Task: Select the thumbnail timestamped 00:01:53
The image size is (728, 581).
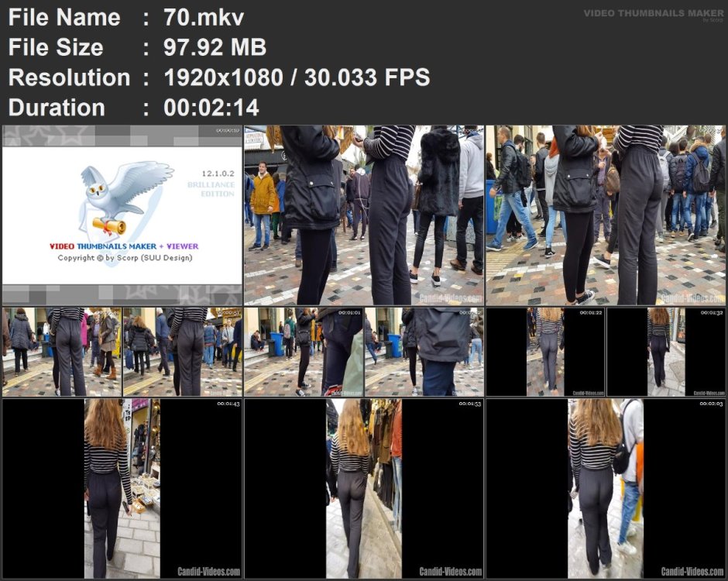Action: [x=363, y=488]
